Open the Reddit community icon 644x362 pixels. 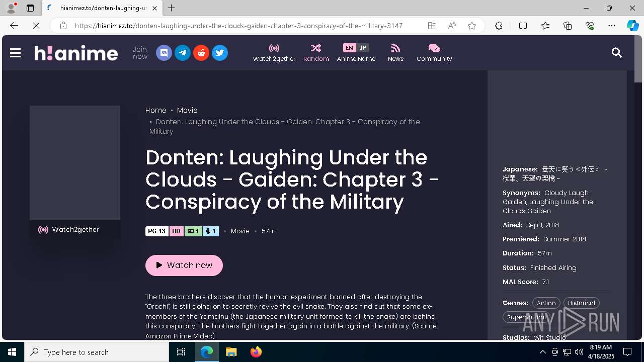[201, 53]
